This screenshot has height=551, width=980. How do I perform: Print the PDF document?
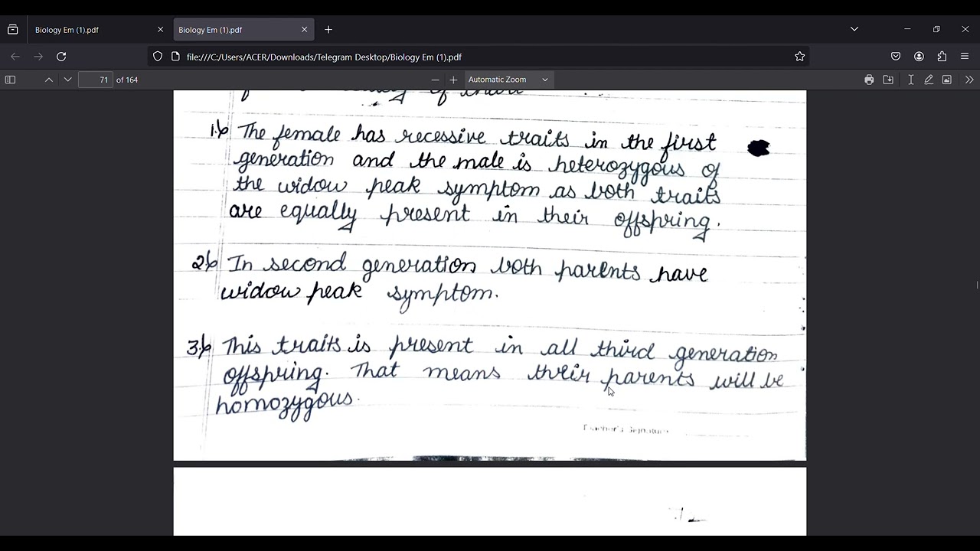click(869, 80)
